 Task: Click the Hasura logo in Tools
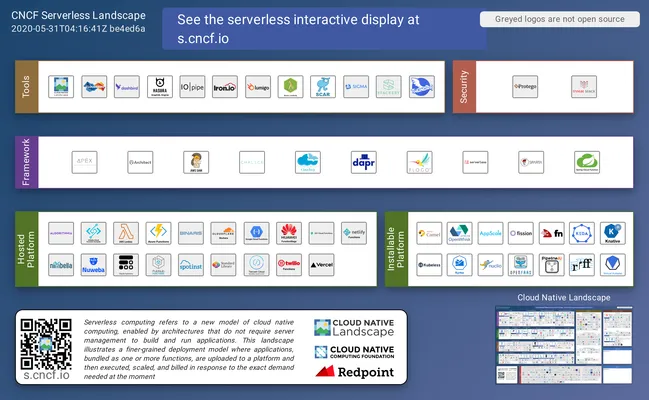coord(160,87)
